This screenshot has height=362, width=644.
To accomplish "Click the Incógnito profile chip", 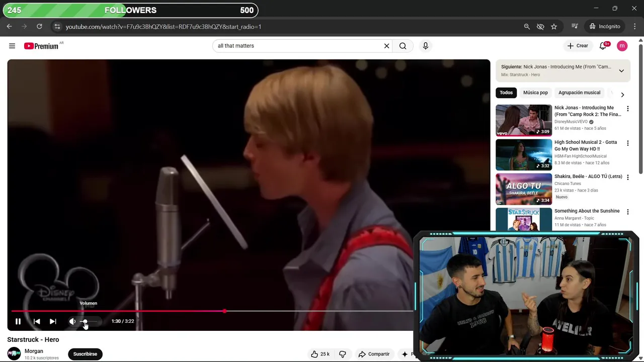I will [x=605, y=27].
